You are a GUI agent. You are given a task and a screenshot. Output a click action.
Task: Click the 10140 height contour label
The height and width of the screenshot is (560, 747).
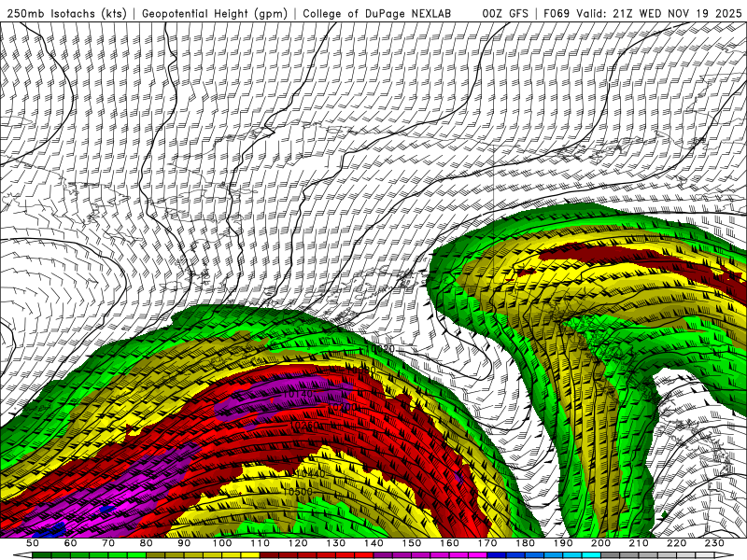click(298, 394)
